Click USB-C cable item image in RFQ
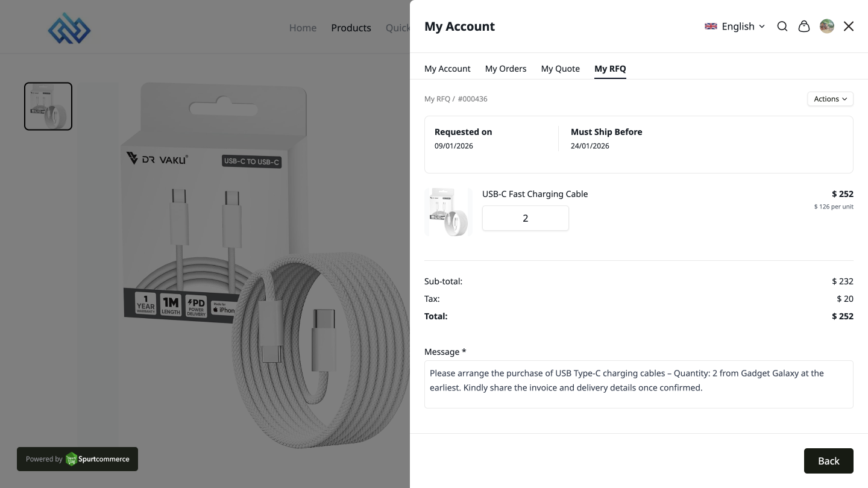 pyautogui.click(x=448, y=212)
